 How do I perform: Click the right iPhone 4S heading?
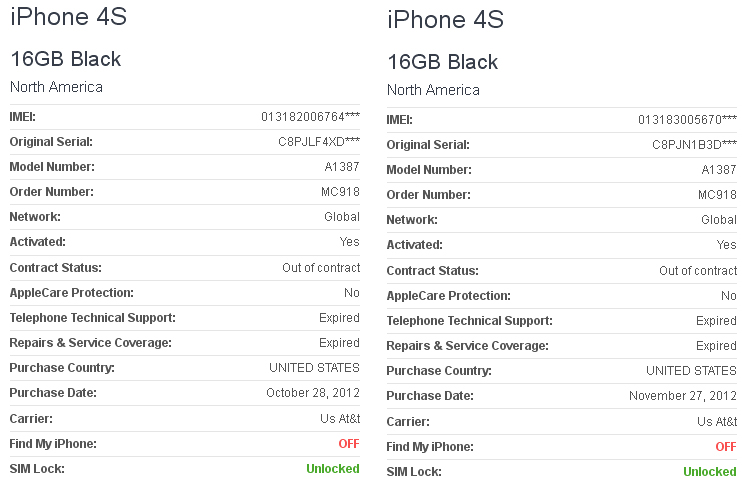click(445, 19)
